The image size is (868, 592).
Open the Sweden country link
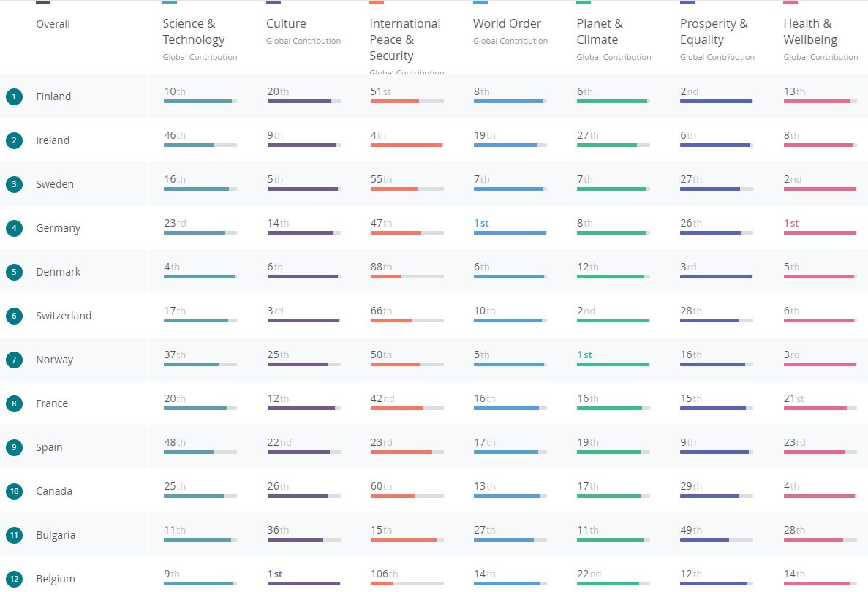point(55,184)
